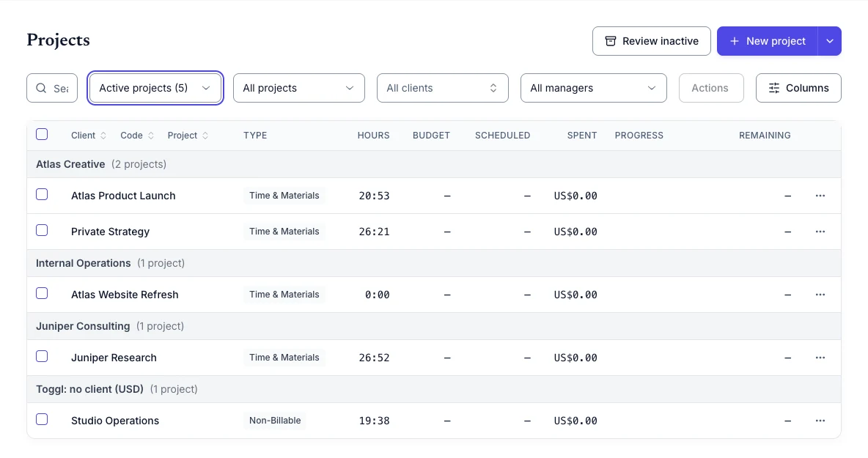868x458 pixels.
Task: Open the Studio Operations project
Action: 114,421
